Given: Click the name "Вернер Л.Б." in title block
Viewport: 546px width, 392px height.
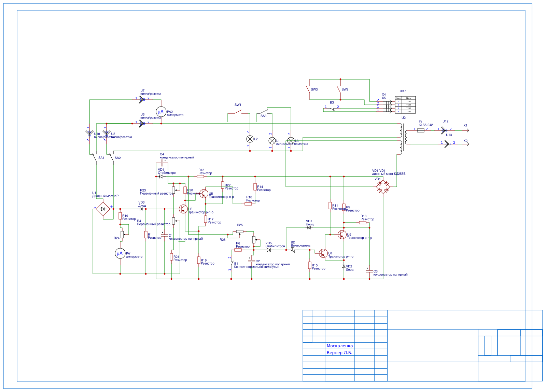Looking at the screenshot, I should pos(339,353).
